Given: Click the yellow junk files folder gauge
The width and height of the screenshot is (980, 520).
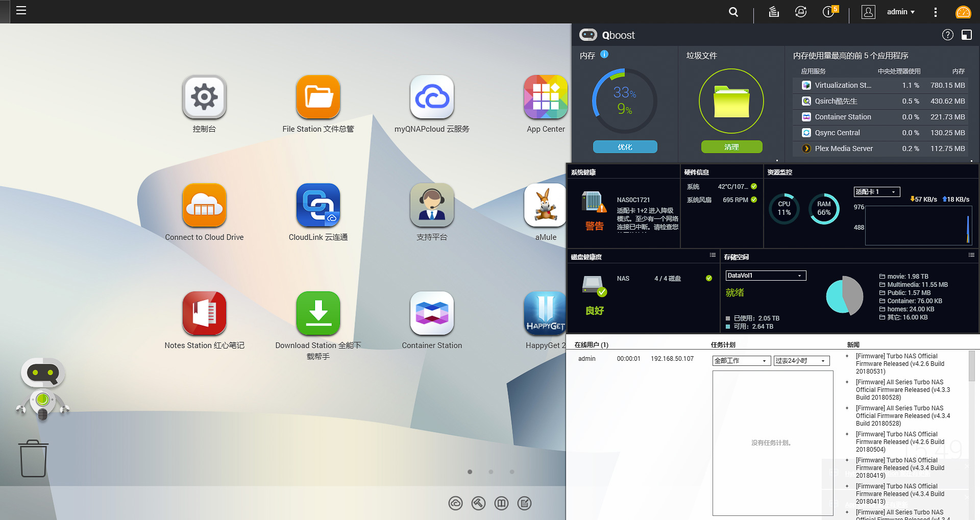Looking at the screenshot, I should (x=731, y=101).
